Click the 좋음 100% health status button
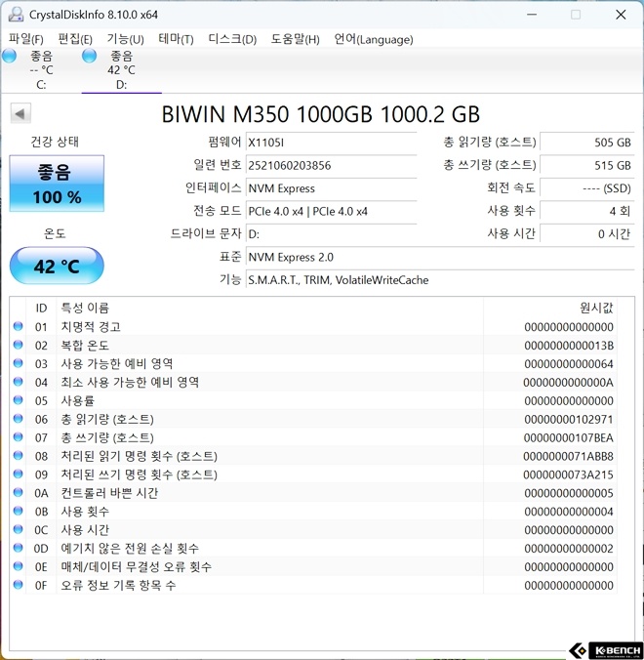This screenshot has width=644, height=660. [57, 185]
